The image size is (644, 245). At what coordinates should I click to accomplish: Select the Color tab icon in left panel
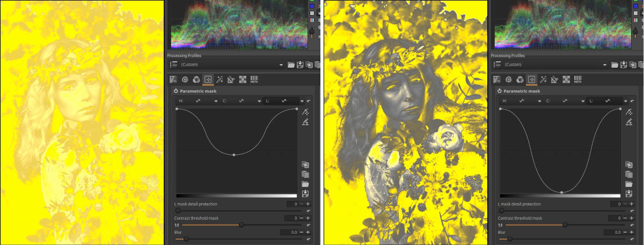coord(196,80)
